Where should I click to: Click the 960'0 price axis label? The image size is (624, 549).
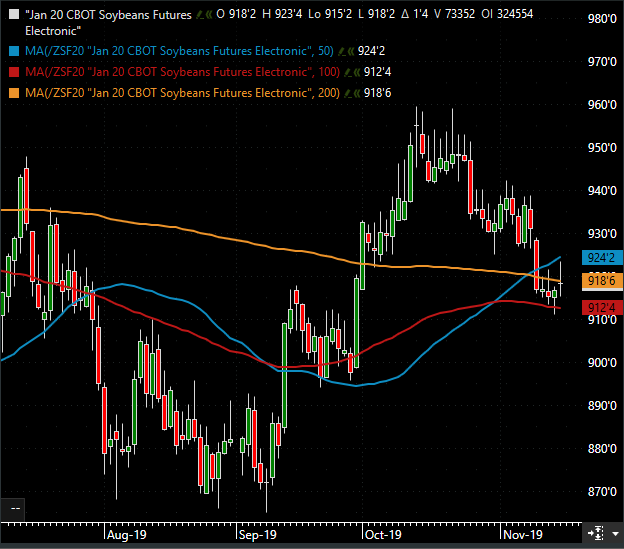pos(602,105)
